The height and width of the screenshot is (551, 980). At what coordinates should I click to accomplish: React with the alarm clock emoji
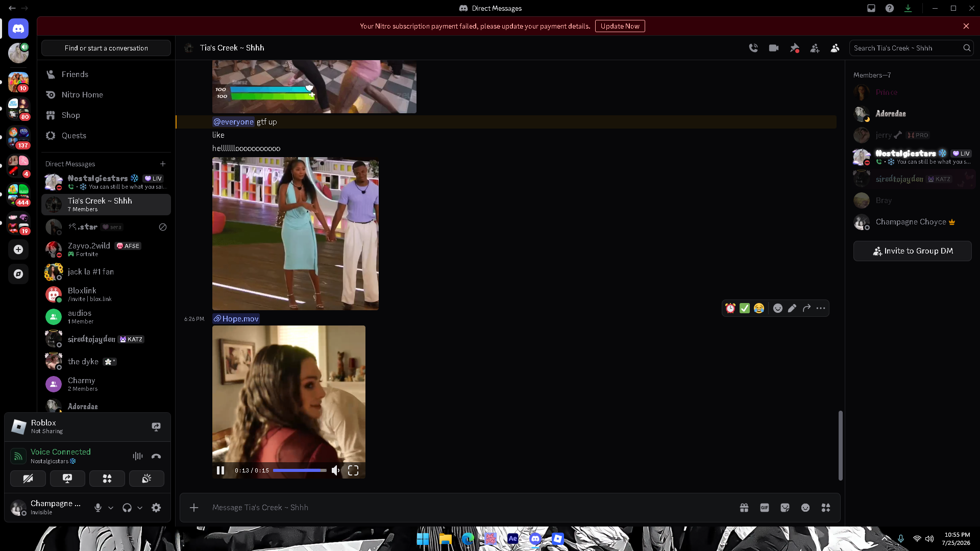pos(730,308)
